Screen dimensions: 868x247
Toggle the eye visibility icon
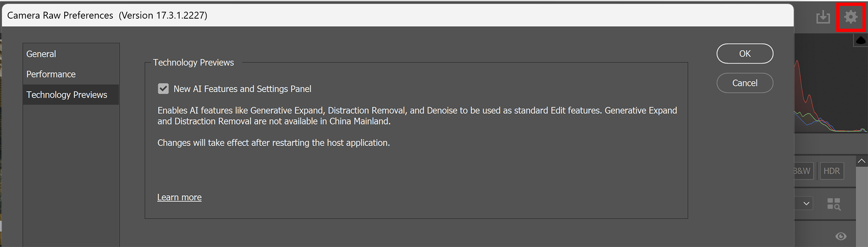click(x=841, y=236)
